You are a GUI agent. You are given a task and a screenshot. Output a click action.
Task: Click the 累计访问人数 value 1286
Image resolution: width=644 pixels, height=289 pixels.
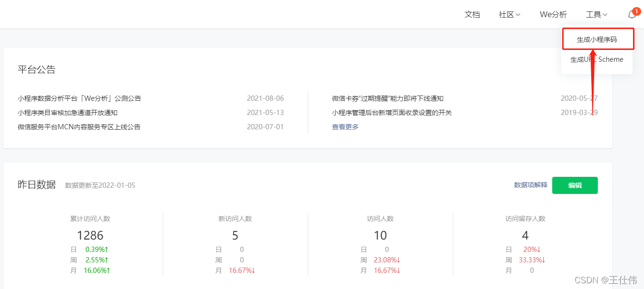tap(90, 235)
